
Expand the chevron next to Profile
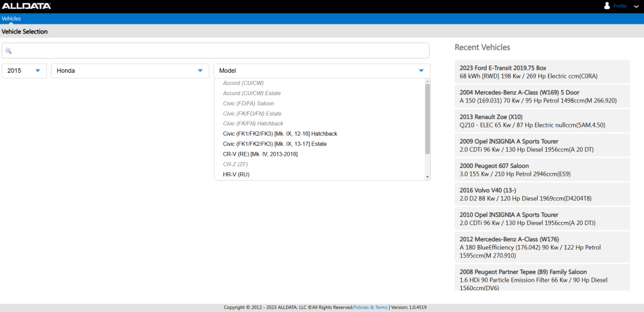(636, 6)
